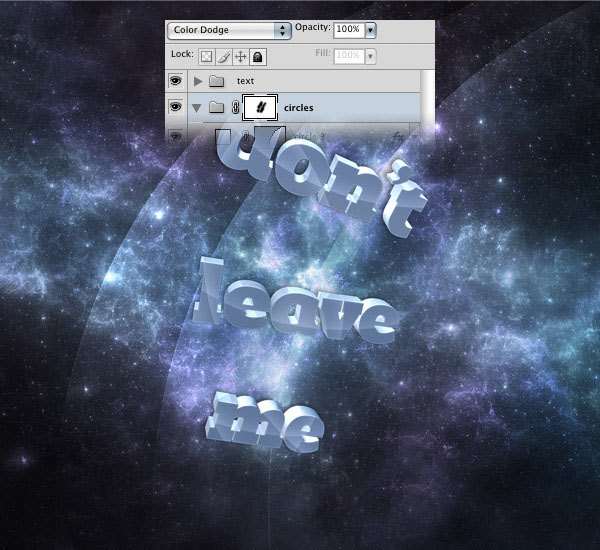Select the text group name label
This screenshot has height=550, width=600.
(x=245, y=81)
